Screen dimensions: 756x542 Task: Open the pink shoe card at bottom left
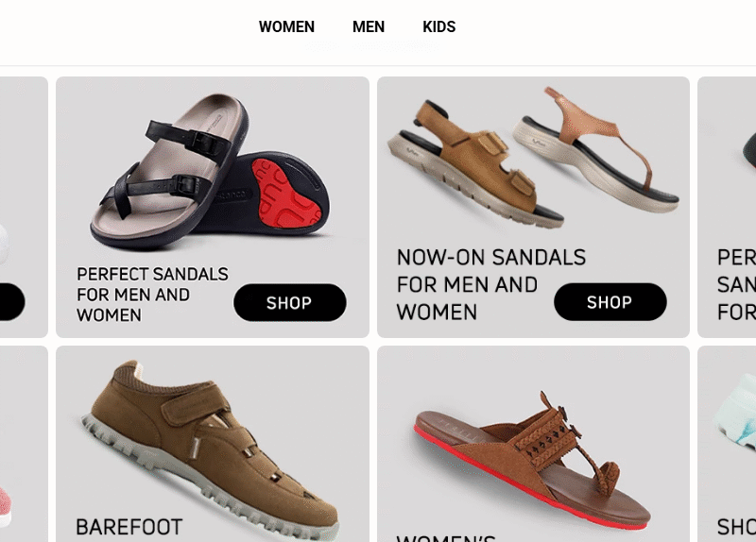(24, 444)
